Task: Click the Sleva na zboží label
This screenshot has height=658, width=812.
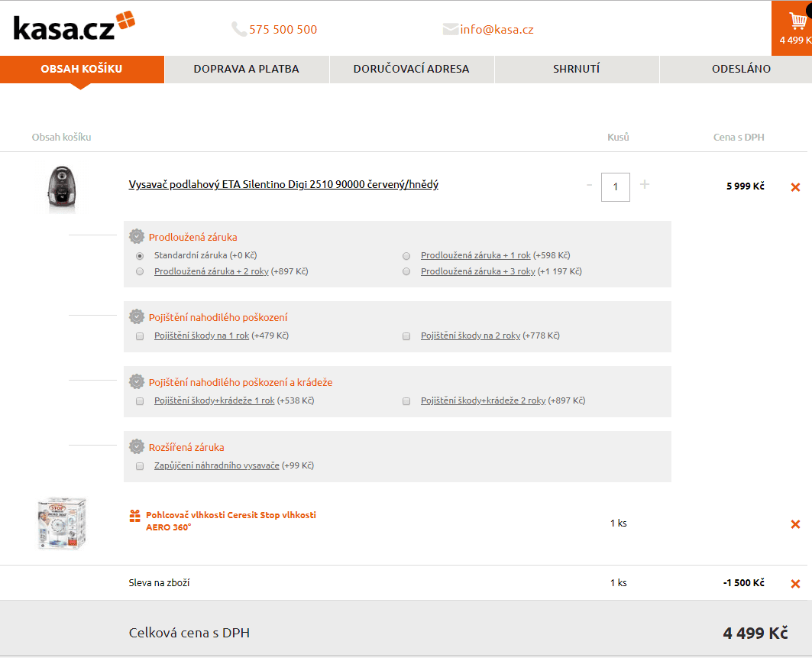Action: [x=159, y=583]
